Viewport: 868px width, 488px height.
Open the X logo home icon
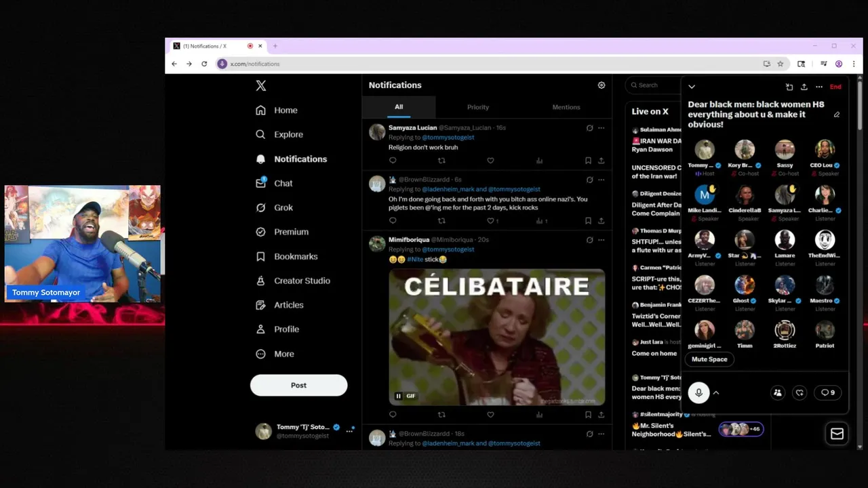click(261, 85)
